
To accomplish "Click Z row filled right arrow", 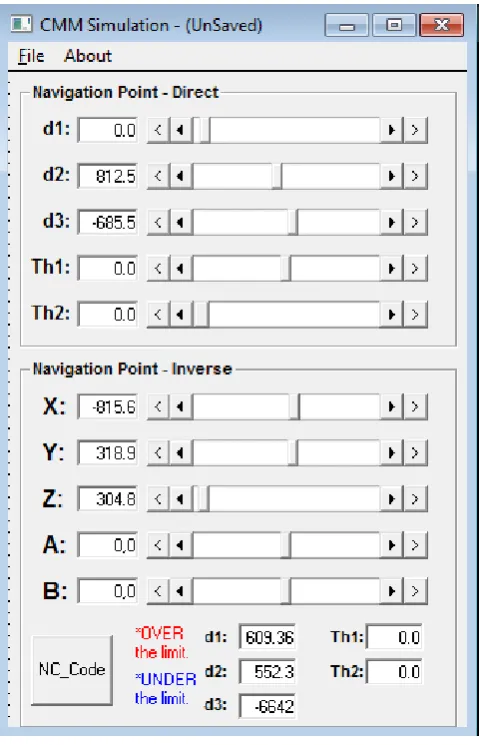I will tap(392, 499).
